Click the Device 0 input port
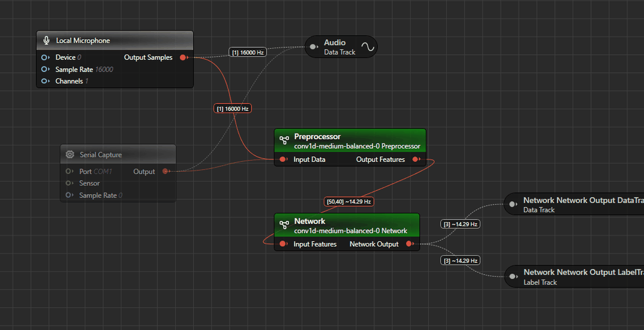Image resolution: width=644 pixels, height=330 pixels. coord(45,57)
